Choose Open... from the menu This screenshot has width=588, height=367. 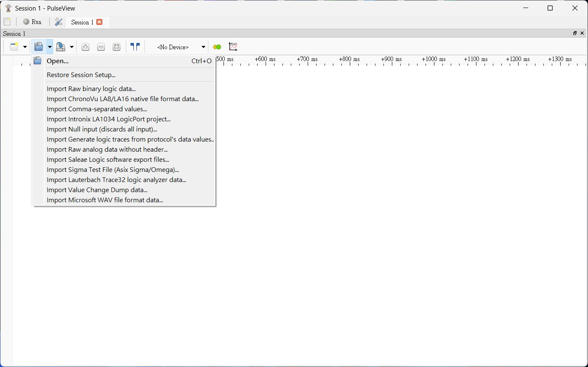coord(124,61)
